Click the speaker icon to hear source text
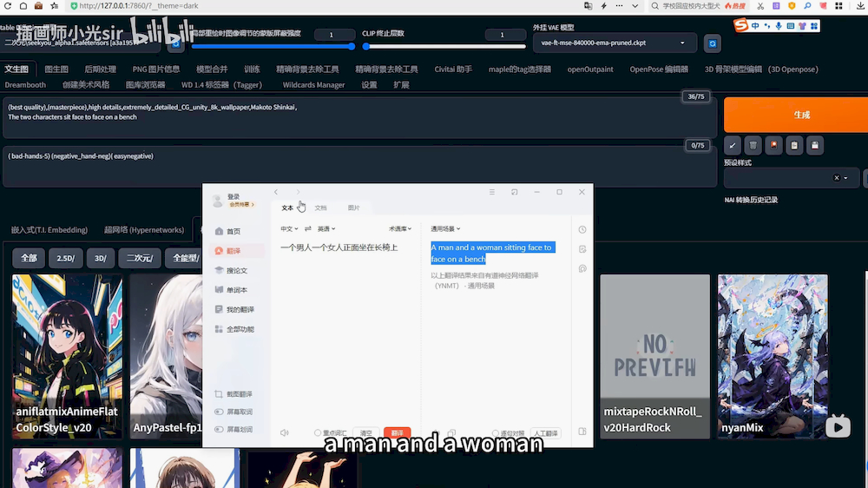 click(x=285, y=432)
